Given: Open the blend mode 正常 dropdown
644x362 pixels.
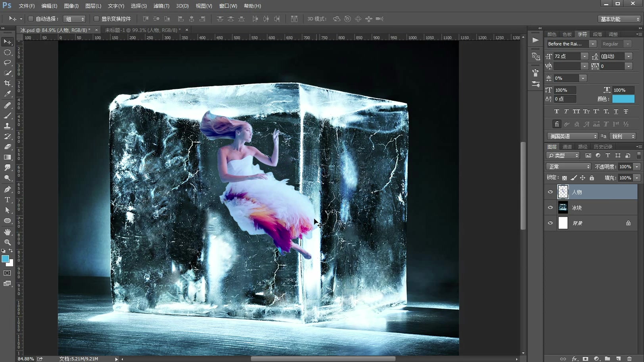Looking at the screenshot, I should (568, 167).
